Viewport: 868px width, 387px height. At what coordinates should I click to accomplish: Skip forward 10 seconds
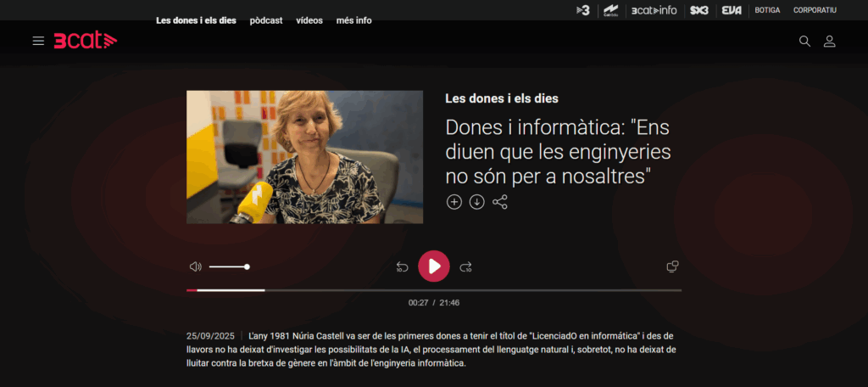[465, 267]
